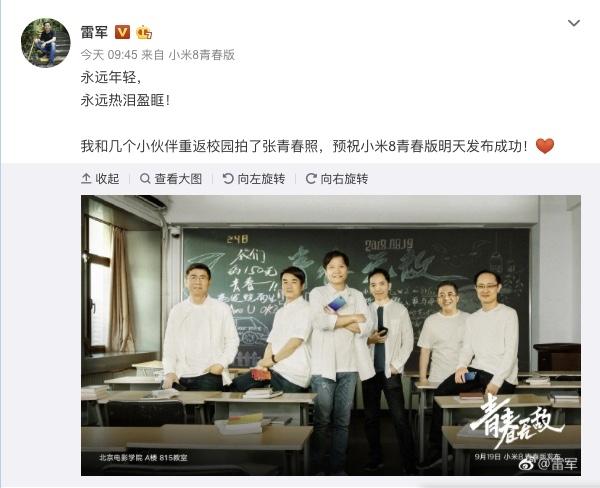Image resolution: width=600 pixels, height=488 pixels.
Task: Click the clockwise rotate arrow icon
Action: pos(311,179)
